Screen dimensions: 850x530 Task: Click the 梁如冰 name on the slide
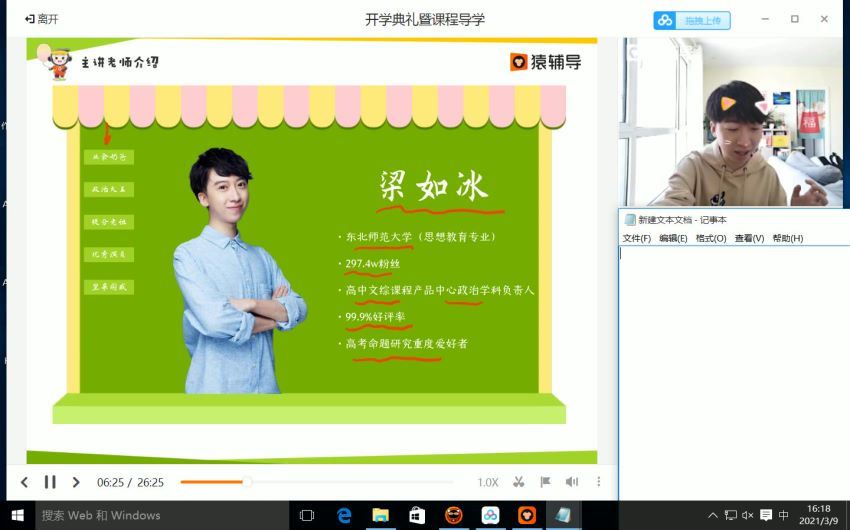pyautogui.click(x=433, y=186)
